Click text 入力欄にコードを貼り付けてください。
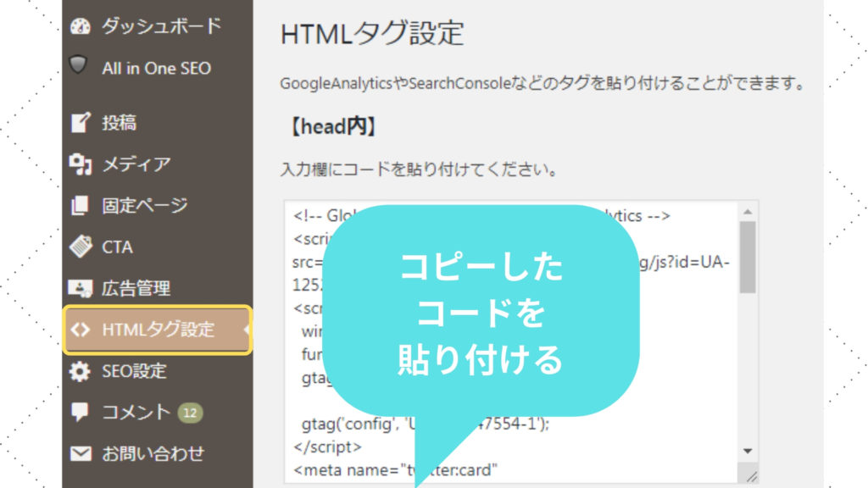868x488 pixels. point(420,169)
